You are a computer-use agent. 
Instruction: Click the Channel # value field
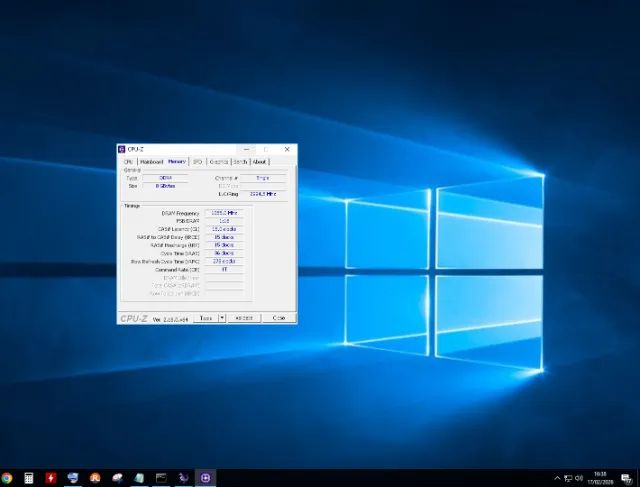(263, 178)
